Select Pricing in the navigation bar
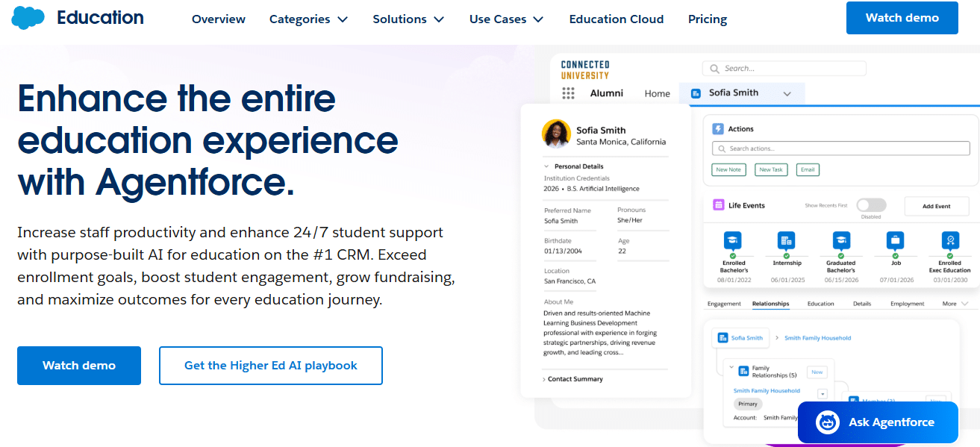This screenshot has height=447, width=980. click(707, 19)
